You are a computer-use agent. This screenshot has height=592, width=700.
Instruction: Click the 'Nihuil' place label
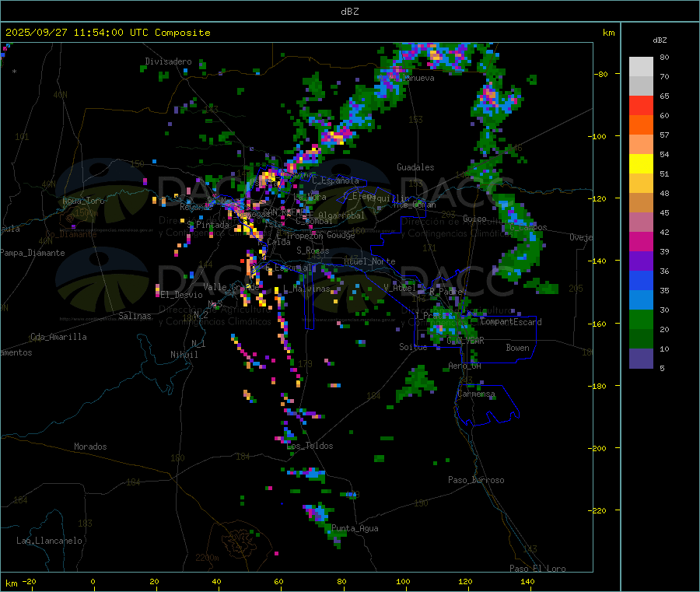184,355
